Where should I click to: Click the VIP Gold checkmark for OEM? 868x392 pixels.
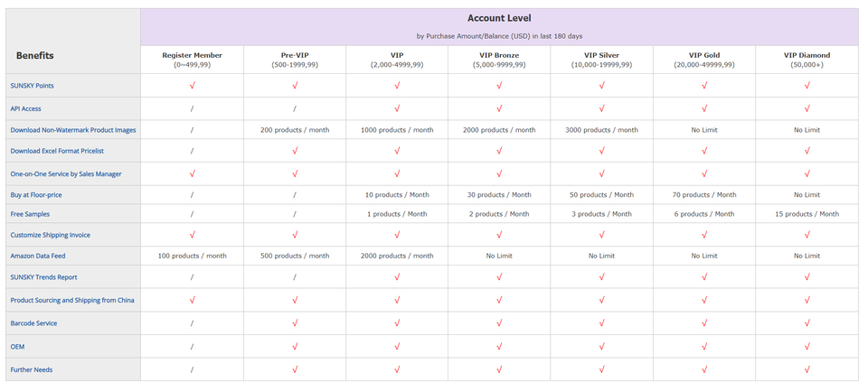704,346
